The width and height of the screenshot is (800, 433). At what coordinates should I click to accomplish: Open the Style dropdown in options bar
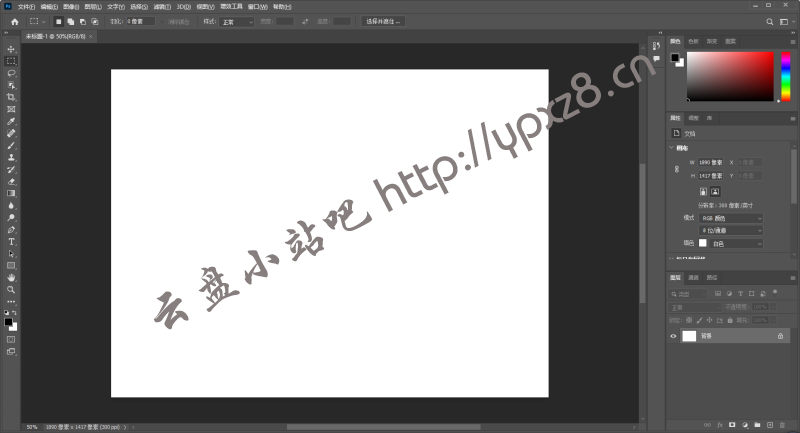click(x=237, y=22)
